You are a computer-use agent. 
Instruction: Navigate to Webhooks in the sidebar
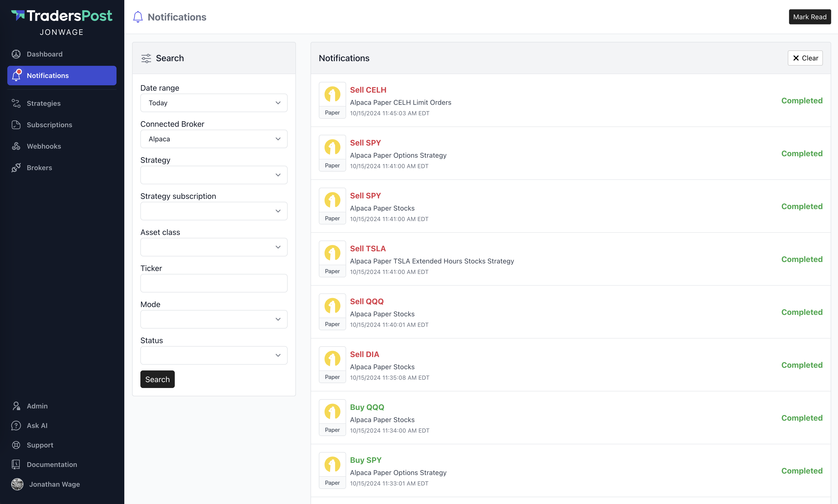click(x=62, y=146)
